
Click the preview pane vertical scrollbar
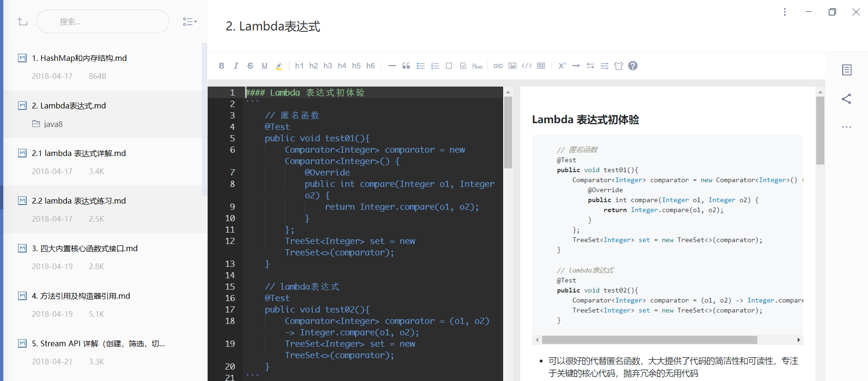(x=820, y=131)
